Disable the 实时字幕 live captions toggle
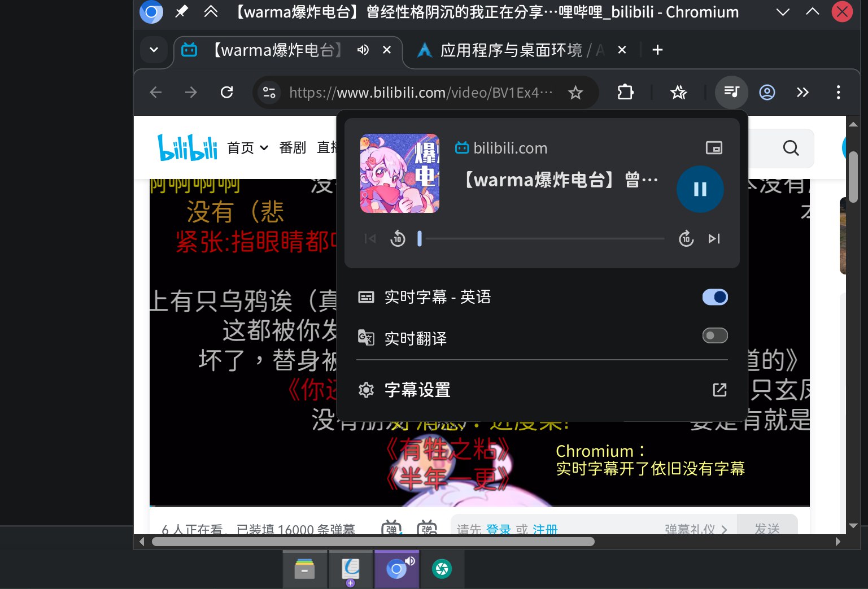This screenshot has height=589, width=868. pyautogui.click(x=715, y=297)
